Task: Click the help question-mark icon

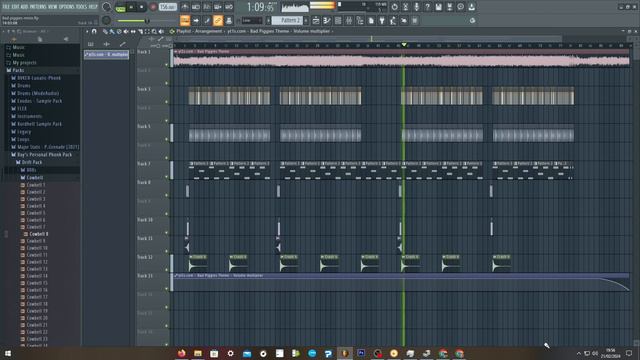Action: pyautogui.click(x=427, y=7)
